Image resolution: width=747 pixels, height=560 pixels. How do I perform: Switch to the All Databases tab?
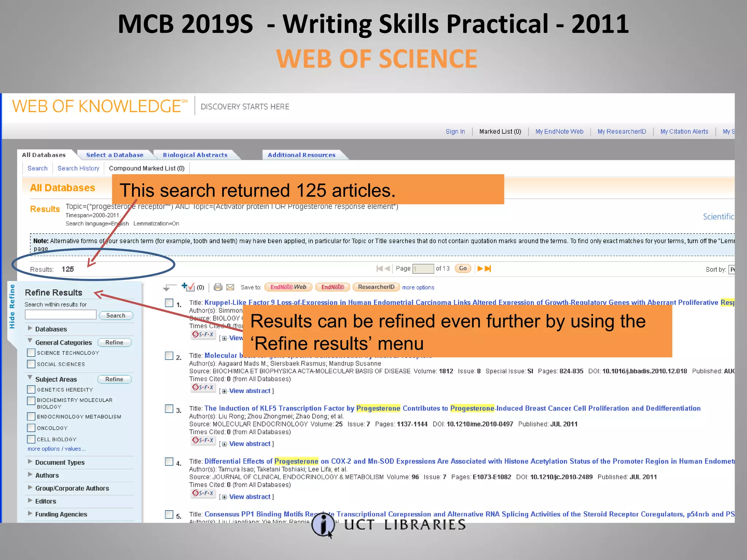click(x=44, y=155)
